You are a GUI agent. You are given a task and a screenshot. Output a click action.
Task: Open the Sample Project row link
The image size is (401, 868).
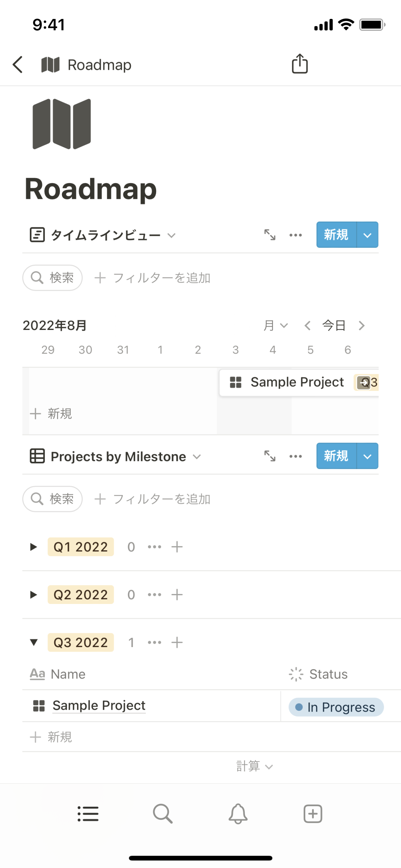click(x=99, y=706)
